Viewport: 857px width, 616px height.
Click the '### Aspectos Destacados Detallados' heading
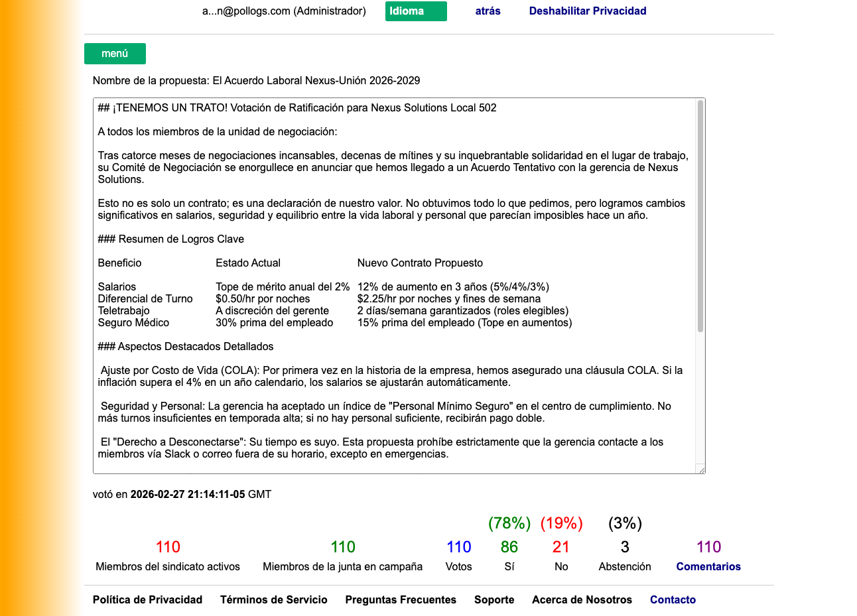point(186,347)
